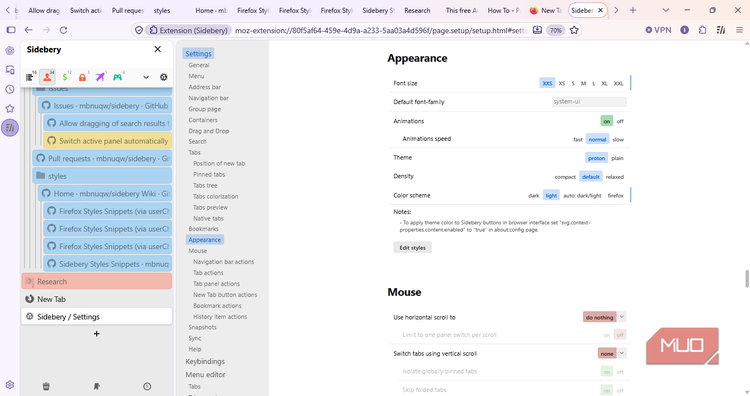Screen dimensions: 750x396
Task: Open the red lock panel
Action: pos(82,77)
